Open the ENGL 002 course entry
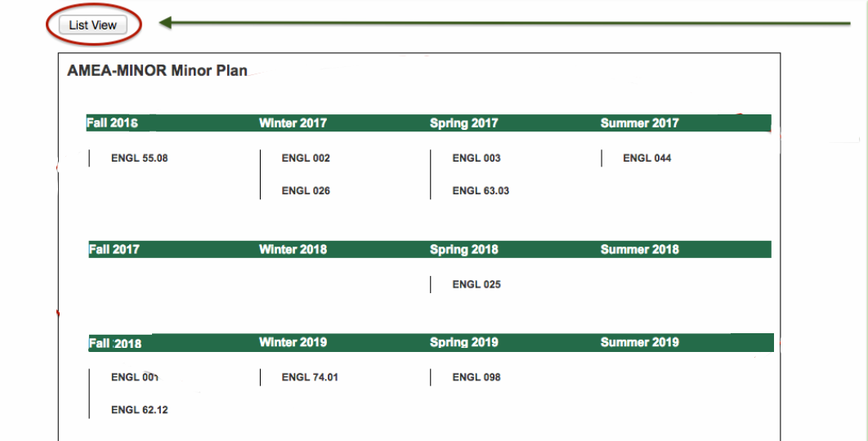868x441 pixels. tap(306, 158)
